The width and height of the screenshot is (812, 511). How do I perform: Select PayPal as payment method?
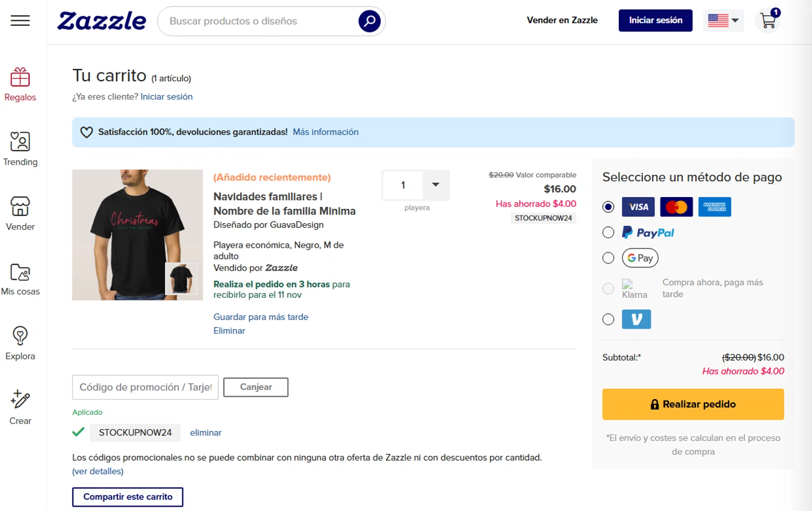[608, 233]
